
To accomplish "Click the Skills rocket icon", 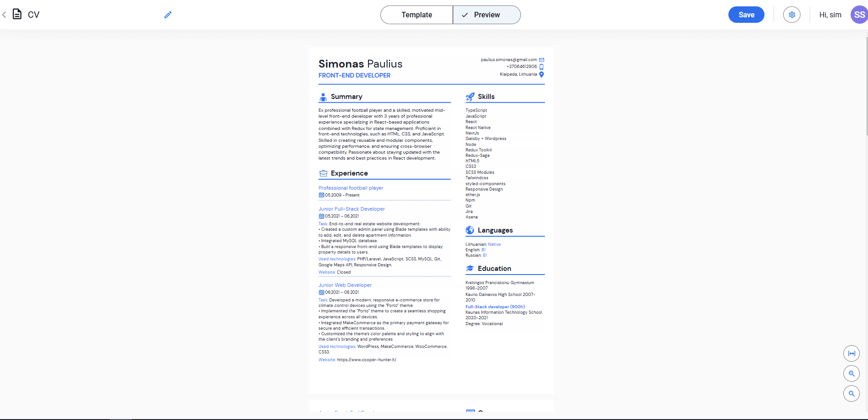I will pyautogui.click(x=470, y=97).
